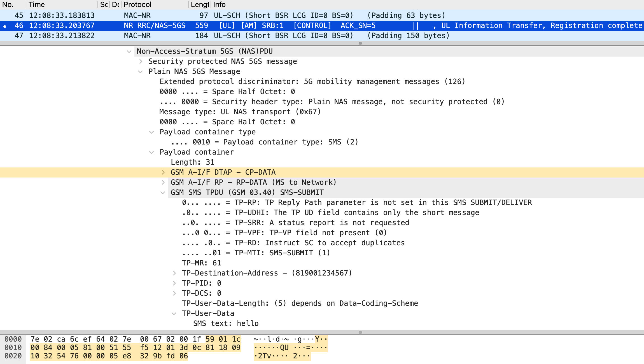This screenshot has height=364, width=644.
Task: Expand the TP-DCS field
Action: pyautogui.click(x=174, y=293)
